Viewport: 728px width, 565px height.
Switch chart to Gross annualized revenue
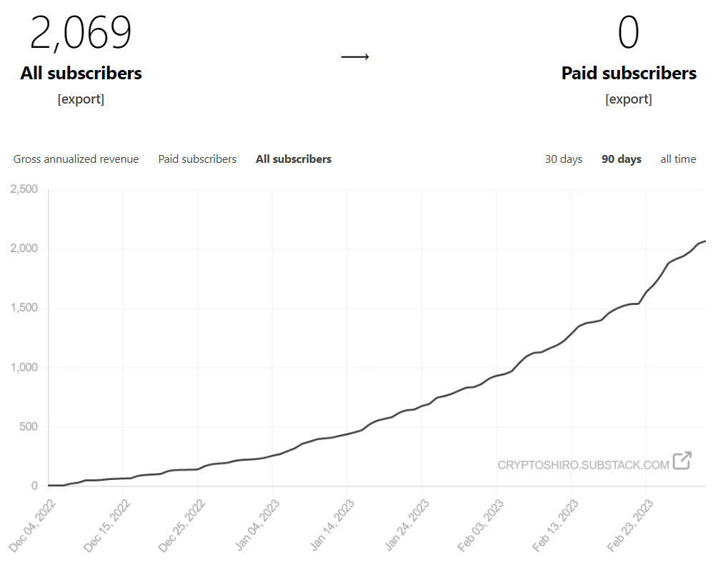pyautogui.click(x=76, y=159)
